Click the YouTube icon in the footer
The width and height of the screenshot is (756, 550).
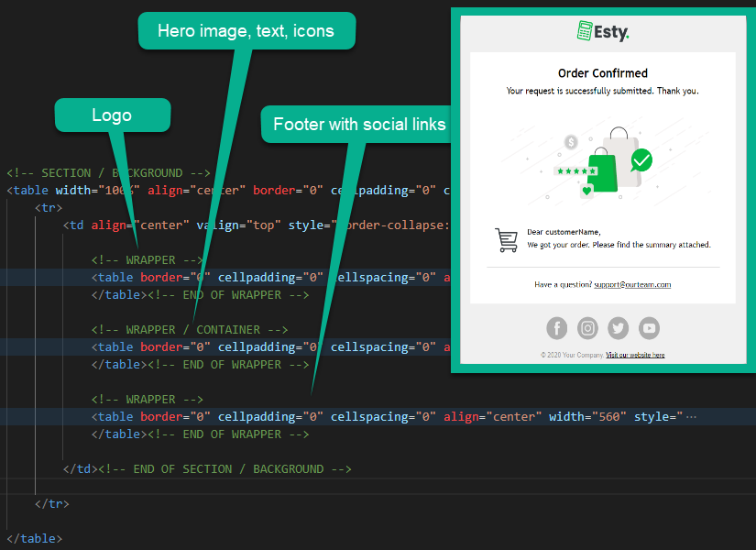coord(648,327)
